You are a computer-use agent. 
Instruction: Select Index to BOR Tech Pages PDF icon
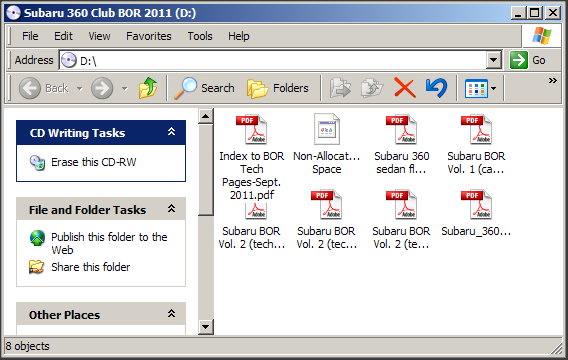click(251, 130)
